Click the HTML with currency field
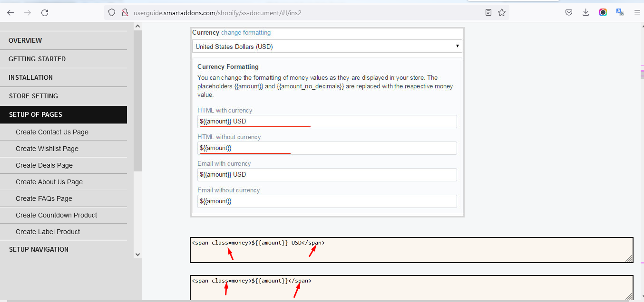Image resolution: width=644 pixels, height=302 pixels. [x=327, y=122]
